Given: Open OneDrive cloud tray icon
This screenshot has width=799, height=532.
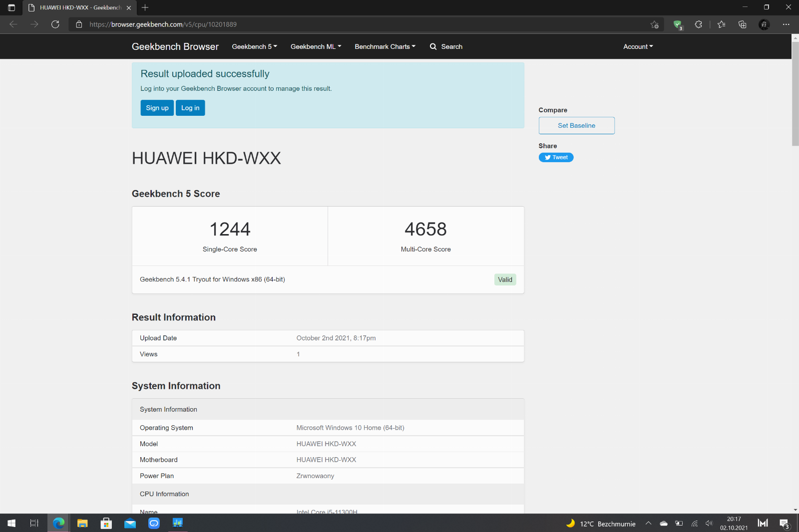Looking at the screenshot, I should pyautogui.click(x=664, y=523).
